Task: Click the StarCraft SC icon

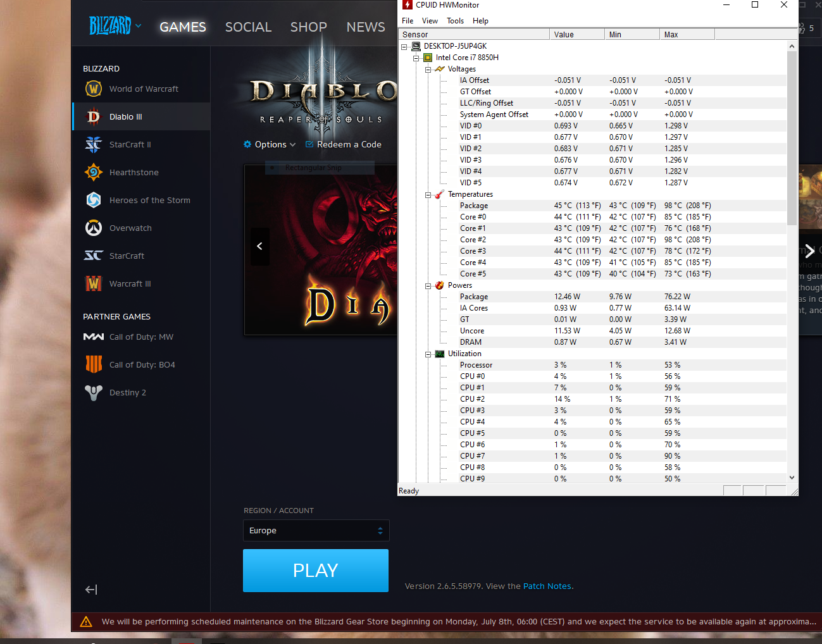Action: pyautogui.click(x=94, y=256)
